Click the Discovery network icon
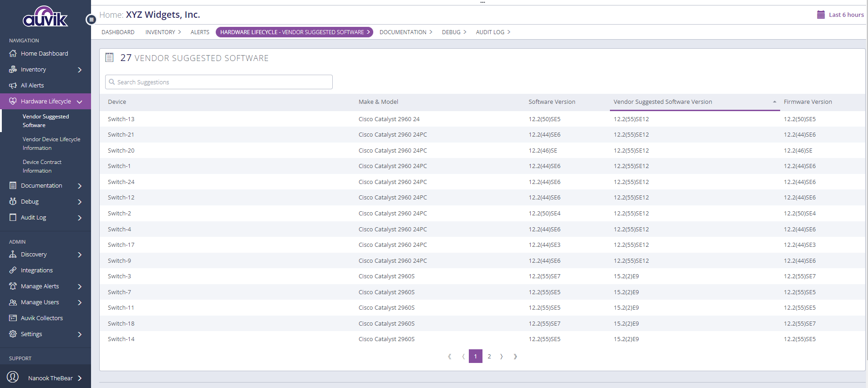Image resolution: width=868 pixels, height=388 pixels. coord(13,254)
